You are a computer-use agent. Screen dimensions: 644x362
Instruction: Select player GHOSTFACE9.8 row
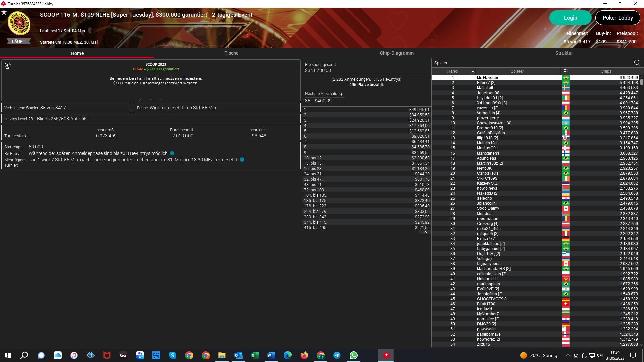pos(535,299)
